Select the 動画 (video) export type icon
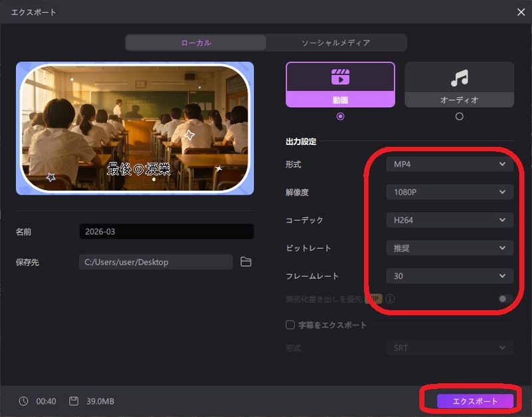 341,83
